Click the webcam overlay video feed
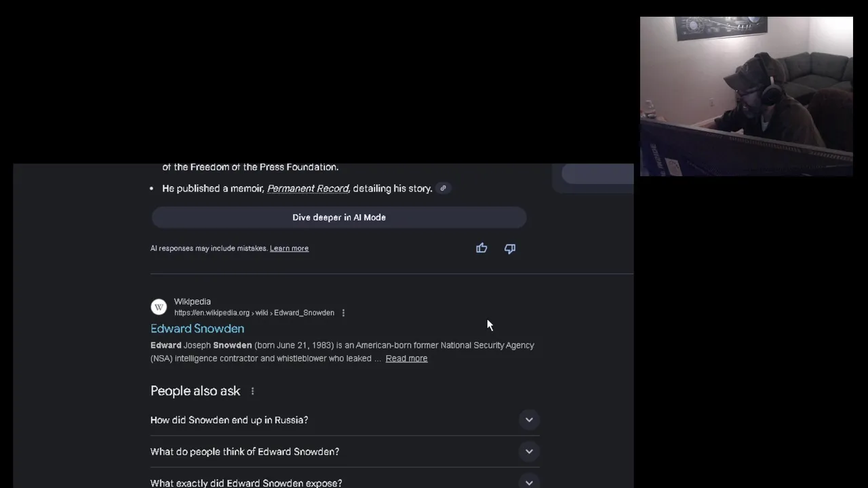Viewport: 868px width, 488px height. pos(747,96)
